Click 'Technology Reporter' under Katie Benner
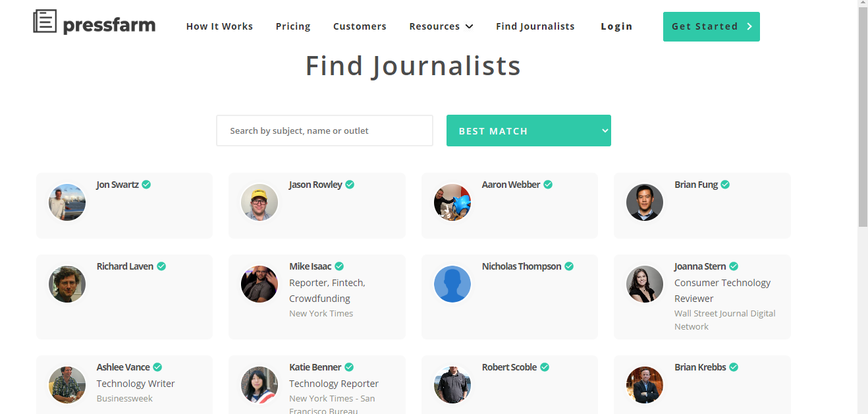Image resolution: width=868 pixels, height=414 pixels. tap(334, 384)
